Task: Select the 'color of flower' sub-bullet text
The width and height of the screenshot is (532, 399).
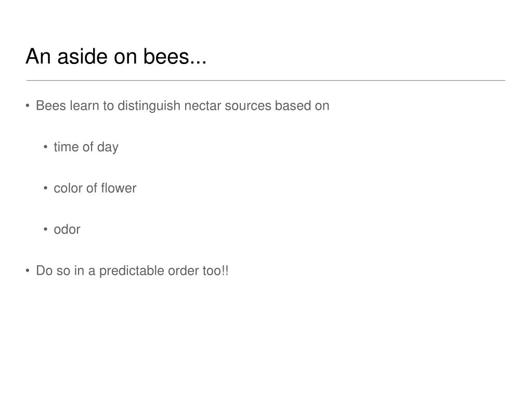Action: pyautogui.click(x=95, y=188)
